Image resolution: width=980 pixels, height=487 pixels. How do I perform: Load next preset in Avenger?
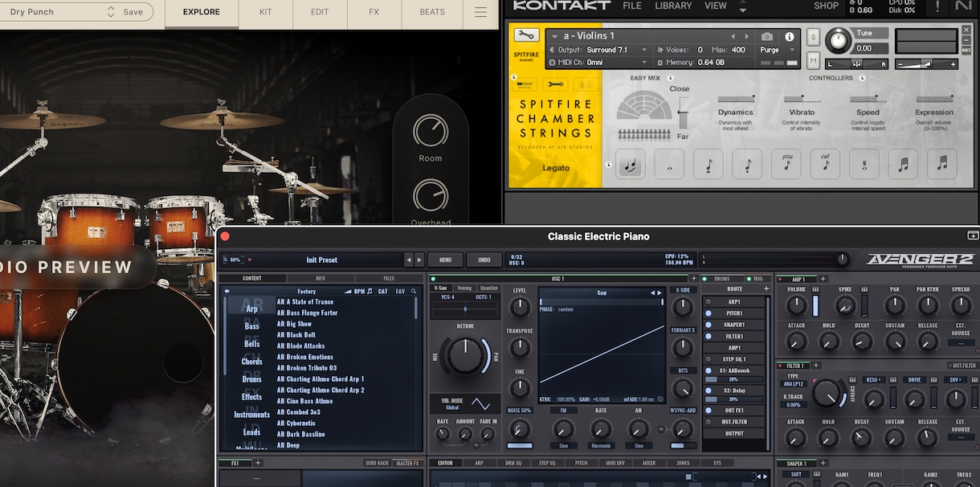[419, 260]
